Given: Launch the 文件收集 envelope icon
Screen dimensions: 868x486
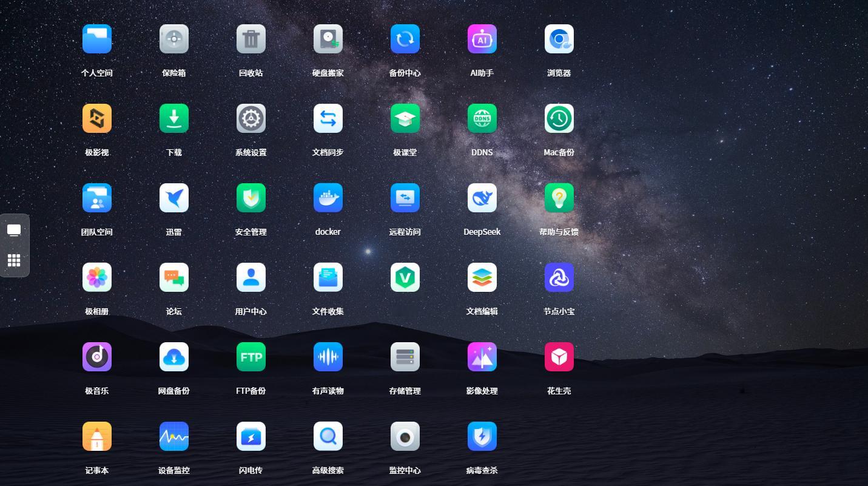Looking at the screenshot, I should click(x=328, y=277).
